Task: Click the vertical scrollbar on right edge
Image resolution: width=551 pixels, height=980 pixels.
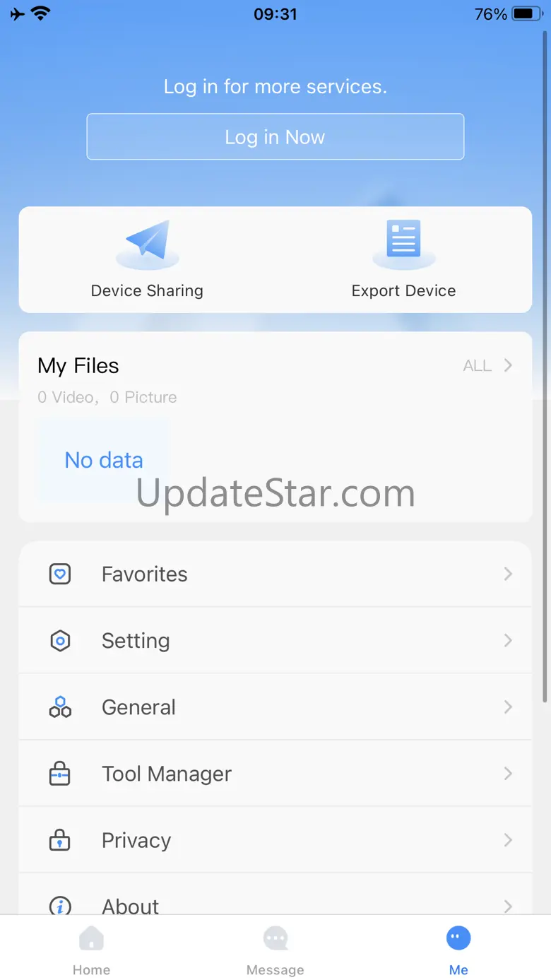Action: 545,366
